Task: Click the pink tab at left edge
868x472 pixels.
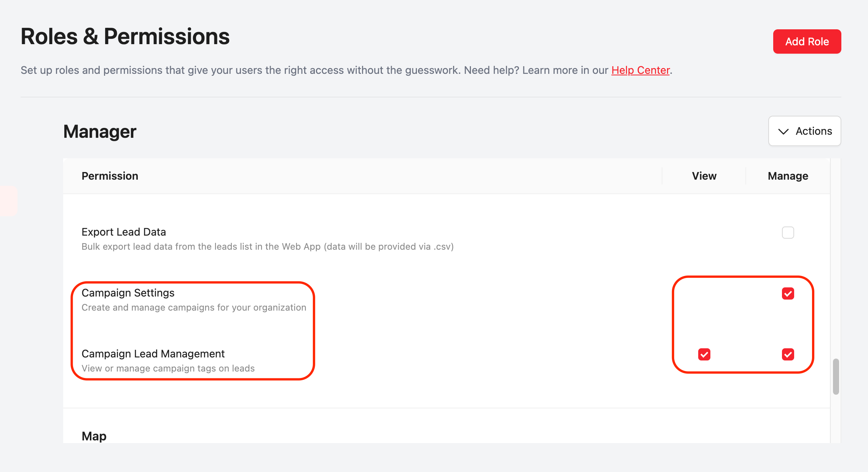Action: (8, 201)
